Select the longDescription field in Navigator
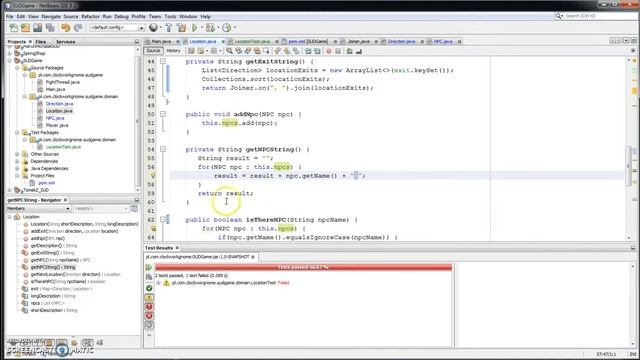 coord(53,296)
